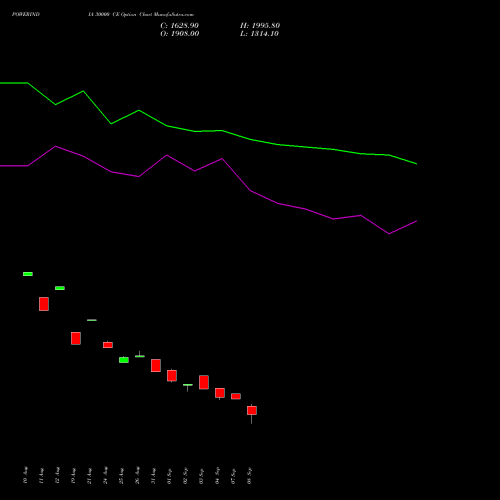The width and height of the screenshot is (500, 500).
Task: Select the last red candle above 08 Sep
Action: [252, 411]
